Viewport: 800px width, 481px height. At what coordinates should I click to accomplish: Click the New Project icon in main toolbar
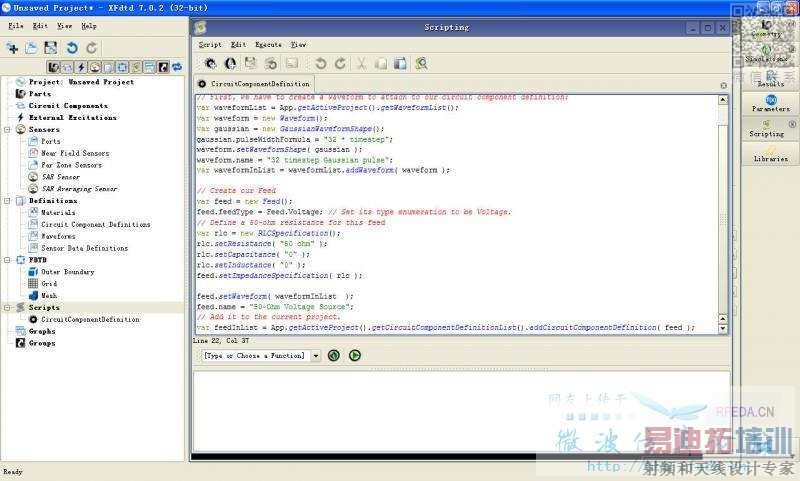click(12, 48)
